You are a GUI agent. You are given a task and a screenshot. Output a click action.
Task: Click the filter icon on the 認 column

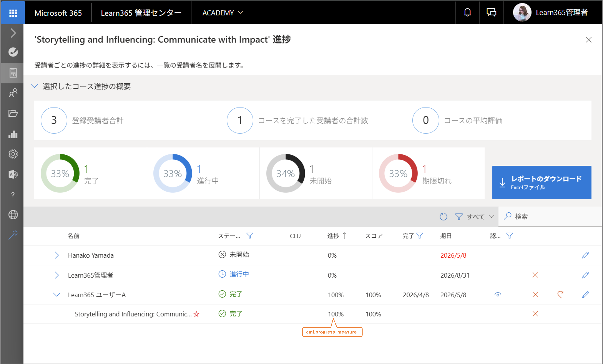(510, 236)
